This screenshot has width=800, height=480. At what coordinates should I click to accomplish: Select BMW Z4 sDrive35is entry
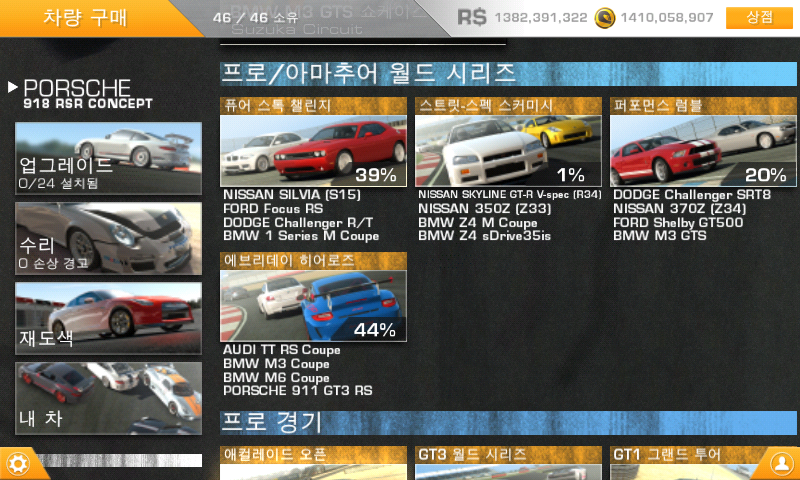484,236
